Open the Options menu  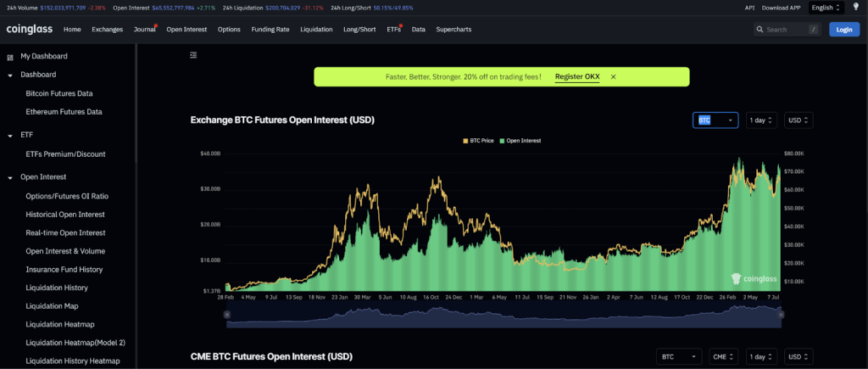(x=229, y=30)
